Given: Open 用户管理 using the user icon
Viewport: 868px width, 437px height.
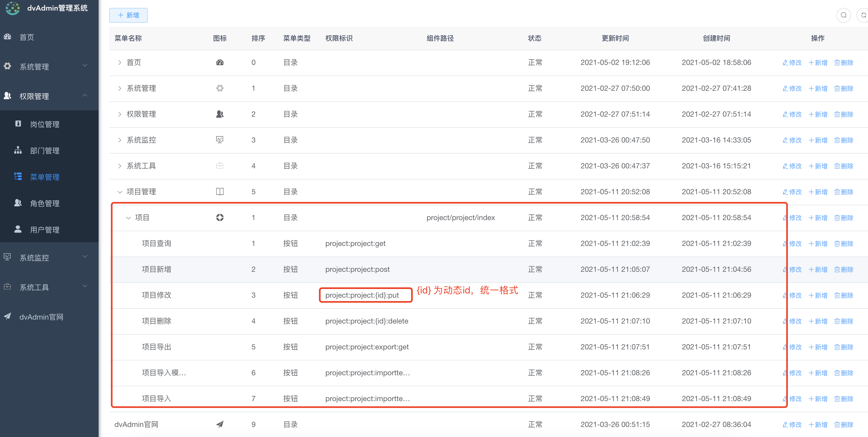Looking at the screenshot, I should click(x=18, y=229).
